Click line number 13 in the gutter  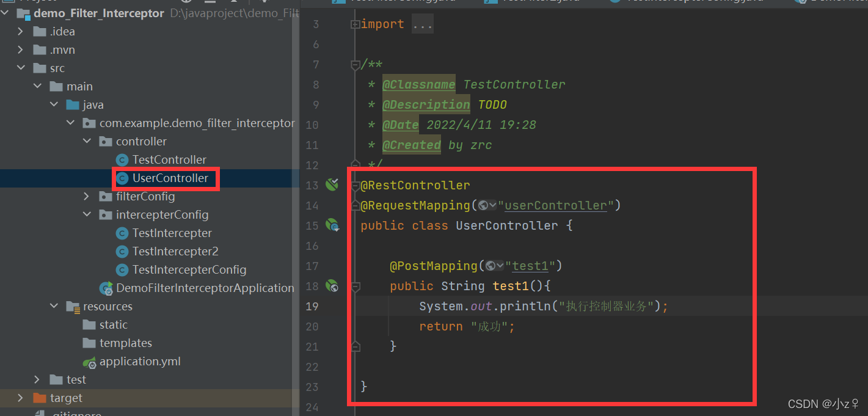pos(312,185)
